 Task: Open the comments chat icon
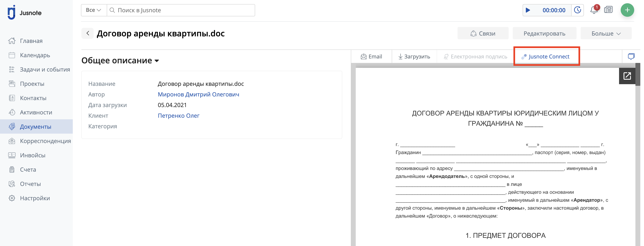coord(631,56)
